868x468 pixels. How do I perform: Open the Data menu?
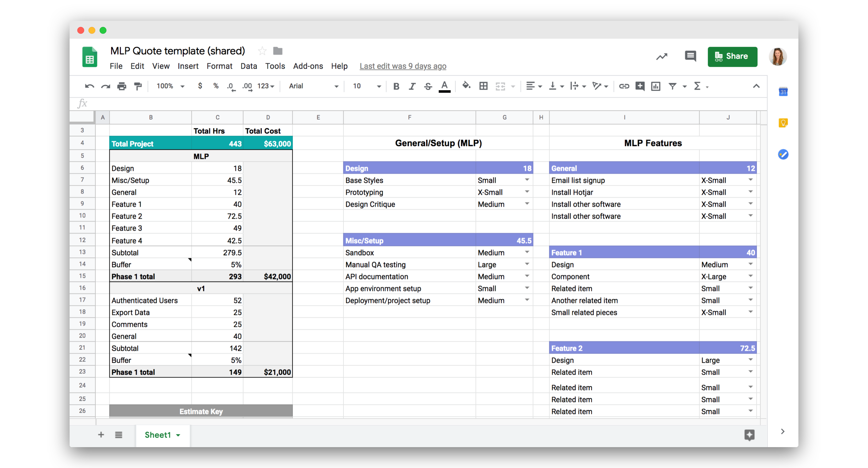click(249, 66)
